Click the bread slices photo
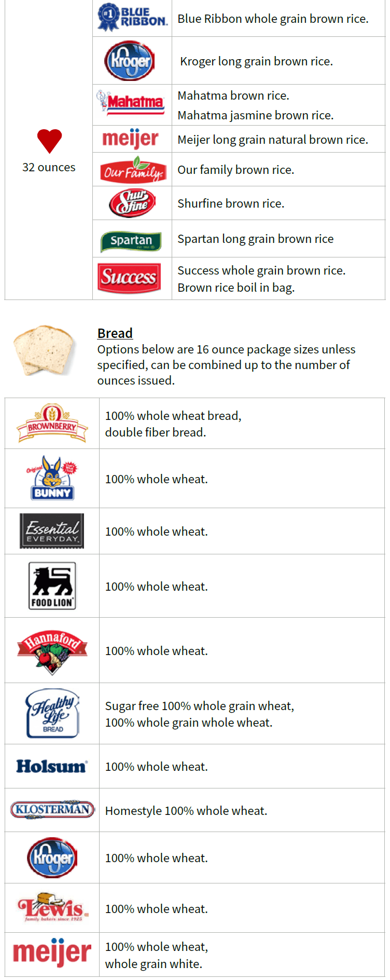This screenshot has height=980, width=390. click(x=44, y=350)
